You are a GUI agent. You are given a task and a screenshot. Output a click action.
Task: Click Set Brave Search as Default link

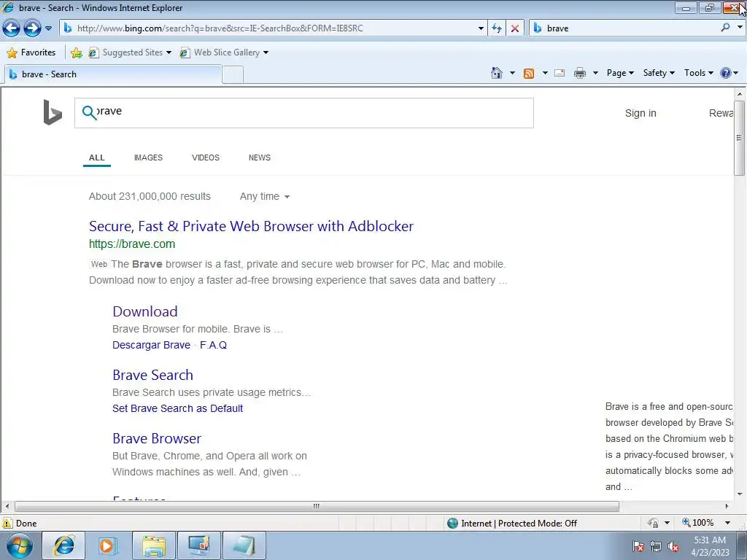pyautogui.click(x=178, y=408)
